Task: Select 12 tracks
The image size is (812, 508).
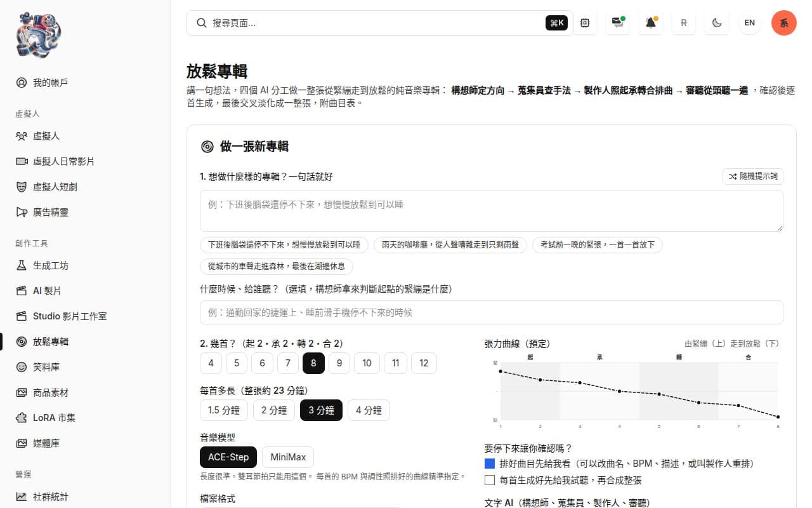Action: click(x=424, y=363)
